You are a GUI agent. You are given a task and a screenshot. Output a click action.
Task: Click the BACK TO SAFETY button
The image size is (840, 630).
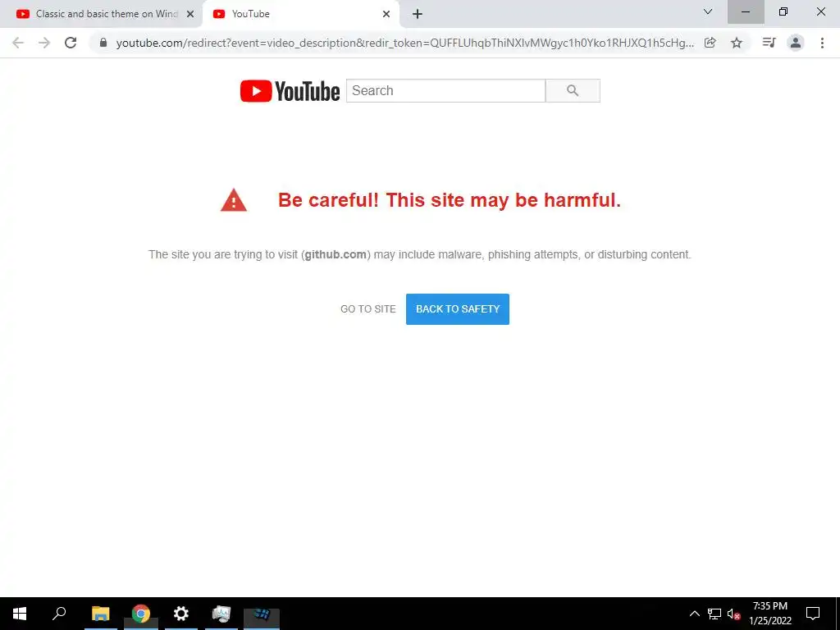(458, 309)
